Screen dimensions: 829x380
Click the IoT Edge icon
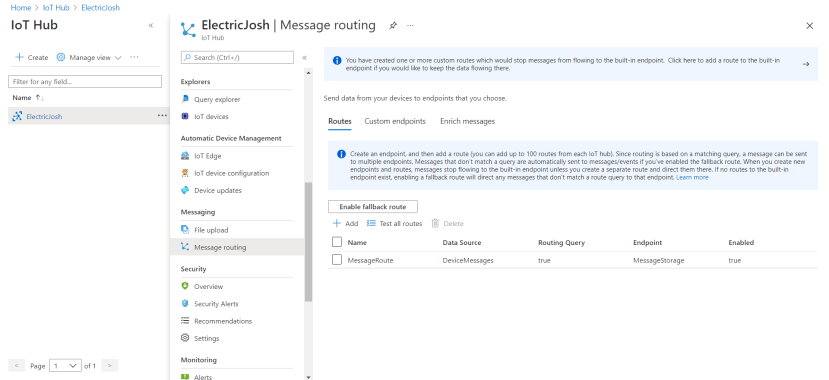point(185,156)
